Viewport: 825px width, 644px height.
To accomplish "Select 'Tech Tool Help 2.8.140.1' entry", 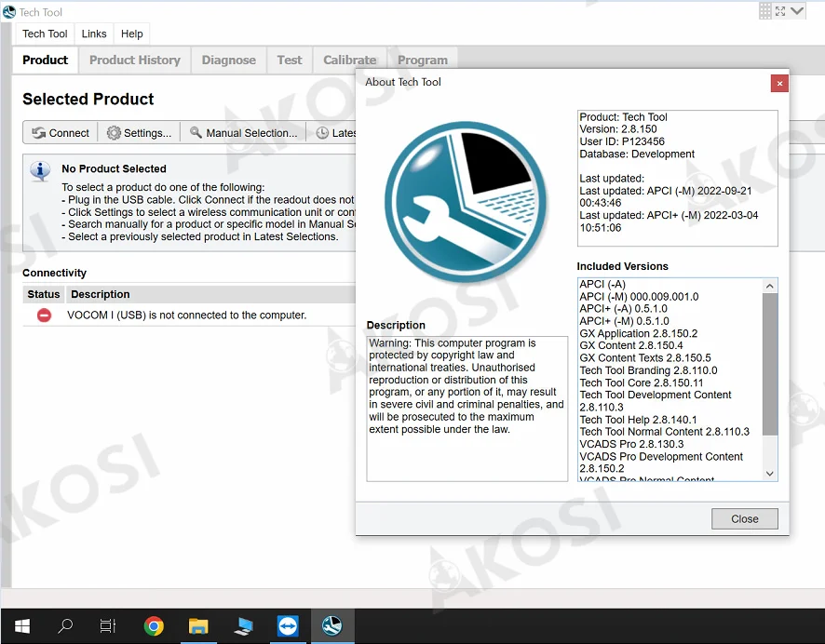I will (x=638, y=420).
